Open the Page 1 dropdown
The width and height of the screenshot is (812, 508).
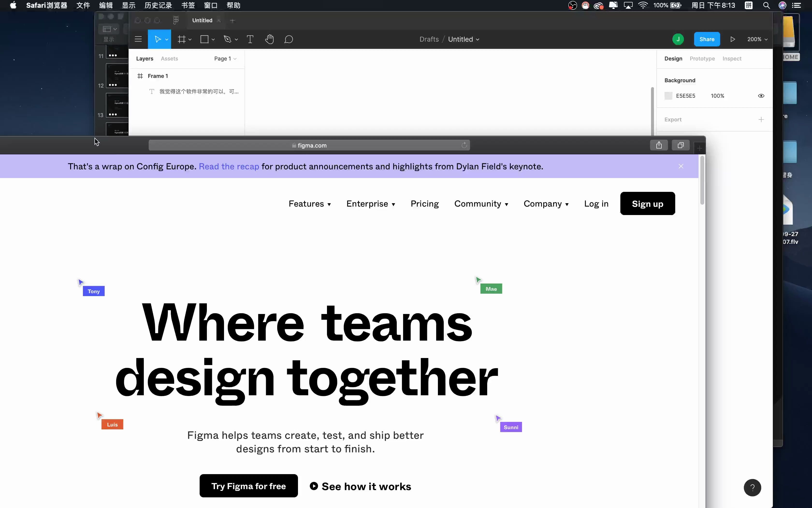[x=225, y=59]
